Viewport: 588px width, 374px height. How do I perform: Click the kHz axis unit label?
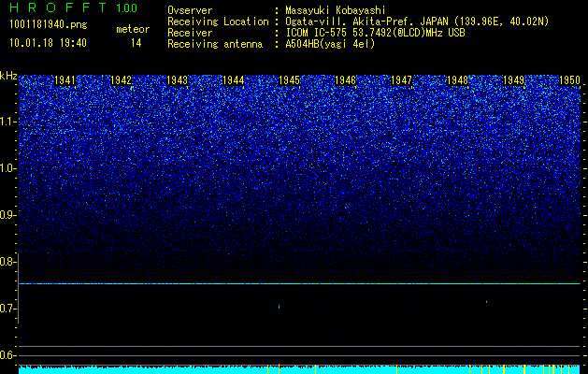8,76
